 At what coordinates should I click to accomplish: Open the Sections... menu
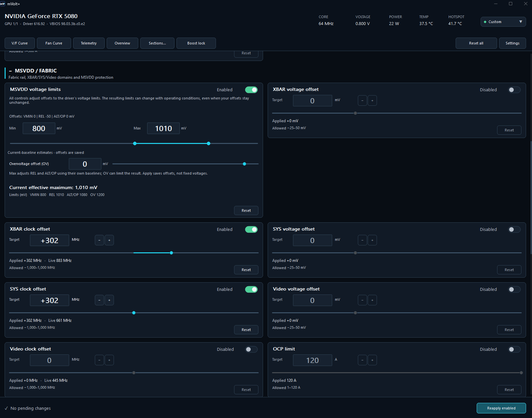pyautogui.click(x=157, y=43)
